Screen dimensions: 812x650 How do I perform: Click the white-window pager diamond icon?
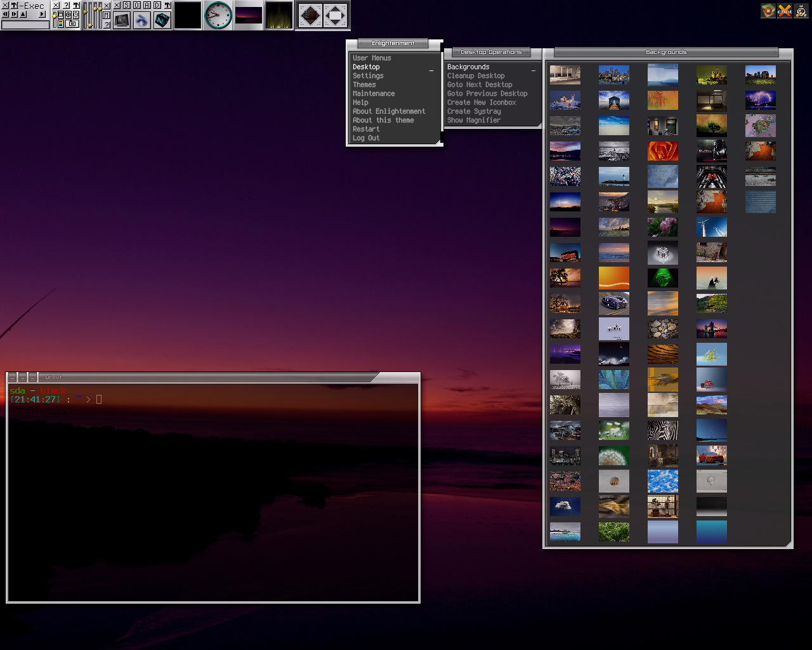coord(336,15)
